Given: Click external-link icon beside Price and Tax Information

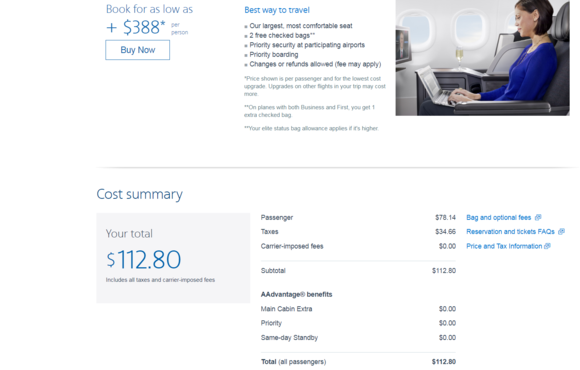Looking at the screenshot, I should click(x=547, y=246).
